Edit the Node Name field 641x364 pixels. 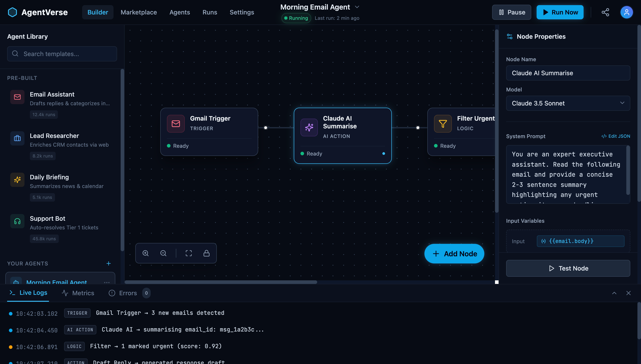click(x=568, y=73)
